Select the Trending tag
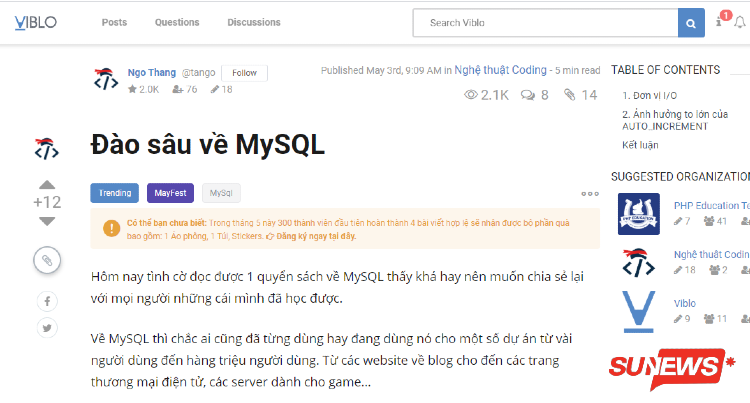 (115, 193)
